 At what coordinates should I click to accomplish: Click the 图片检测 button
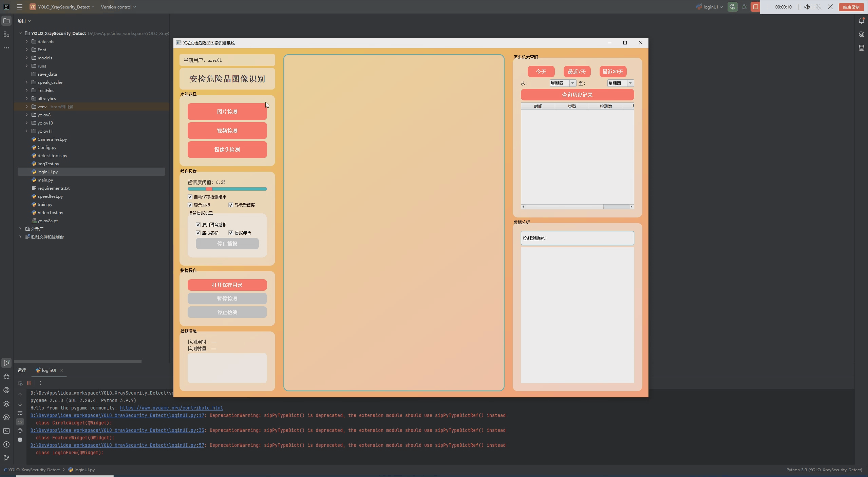click(x=227, y=112)
